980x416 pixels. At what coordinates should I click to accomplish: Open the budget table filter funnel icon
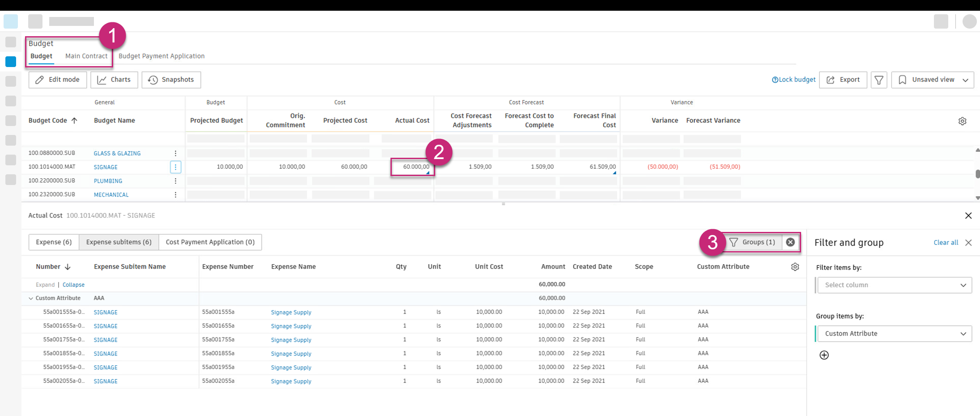click(x=878, y=80)
